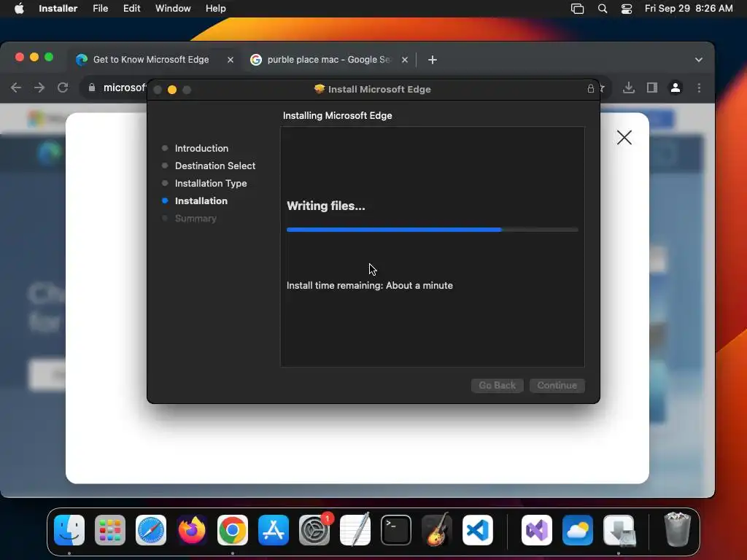Select the Installation step
The height and width of the screenshot is (560, 747).
(x=201, y=201)
